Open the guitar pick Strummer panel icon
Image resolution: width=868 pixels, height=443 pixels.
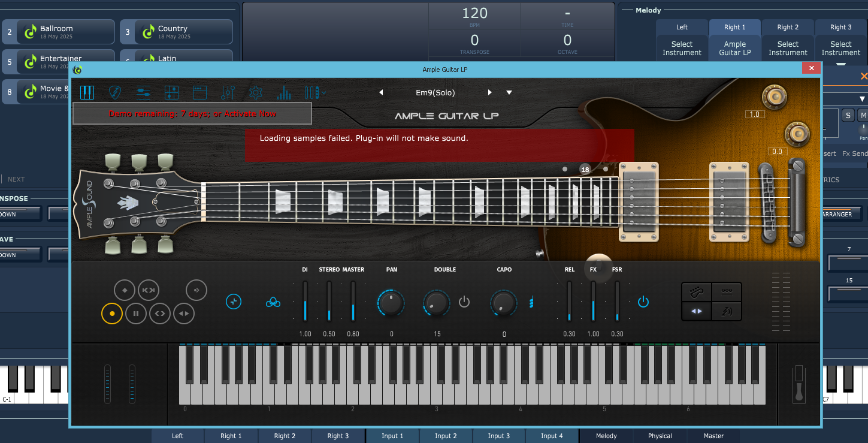coord(116,92)
